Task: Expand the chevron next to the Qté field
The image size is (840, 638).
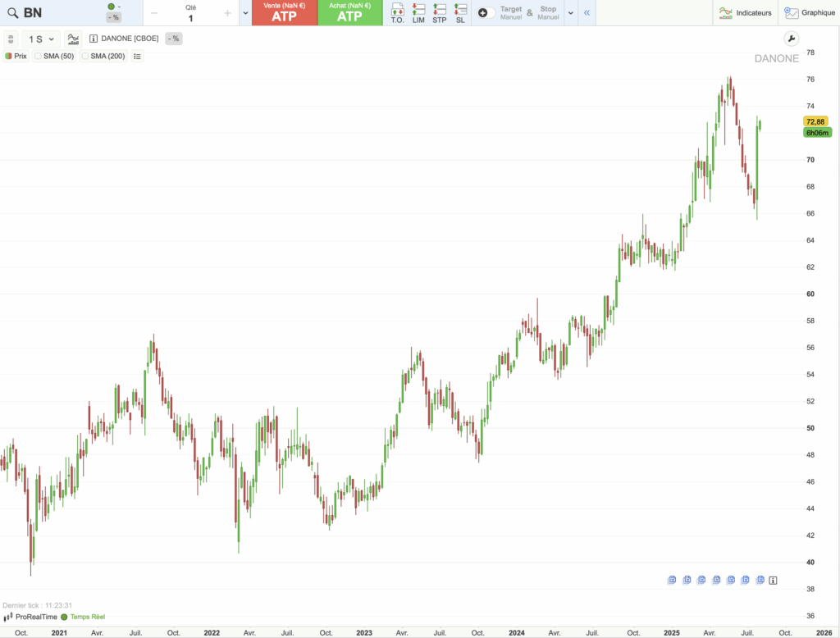Action: tap(244, 13)
